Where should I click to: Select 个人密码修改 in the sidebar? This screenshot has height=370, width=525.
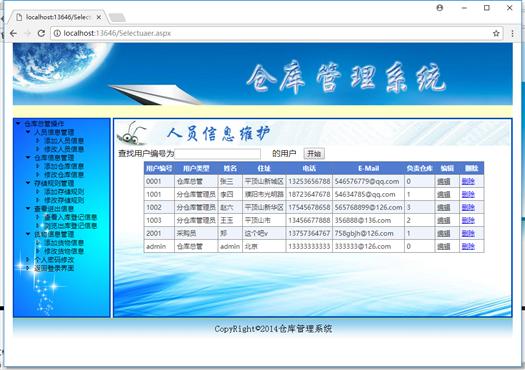click(54, 260)
